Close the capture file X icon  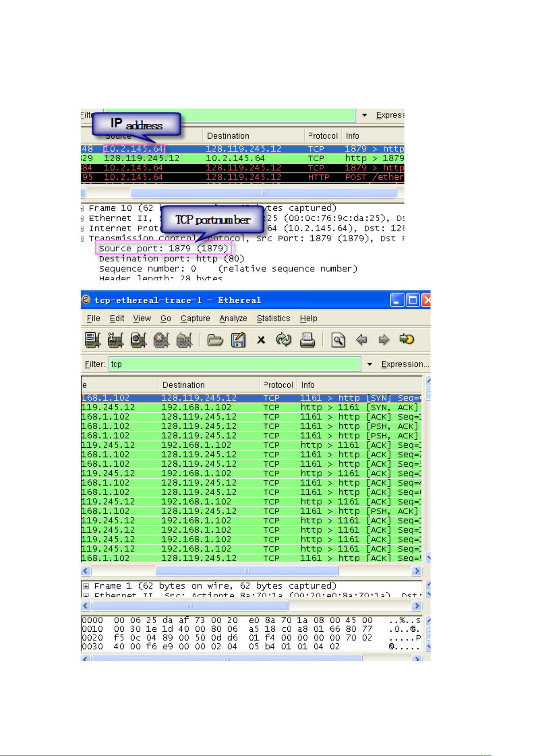point(261,340)
